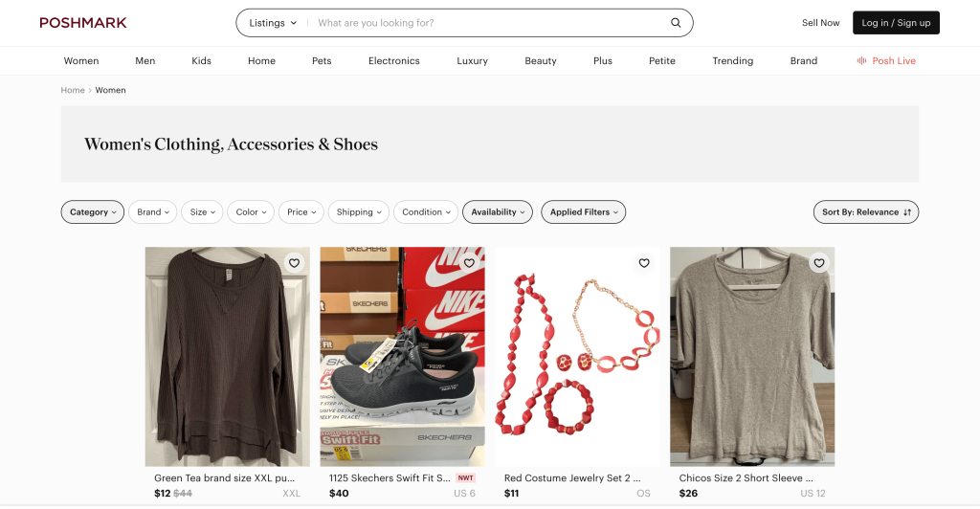This screenshot has width=980, height=509.
Task: Click the $26 price text
Action: pyautogui.click(x=688, y=494)
